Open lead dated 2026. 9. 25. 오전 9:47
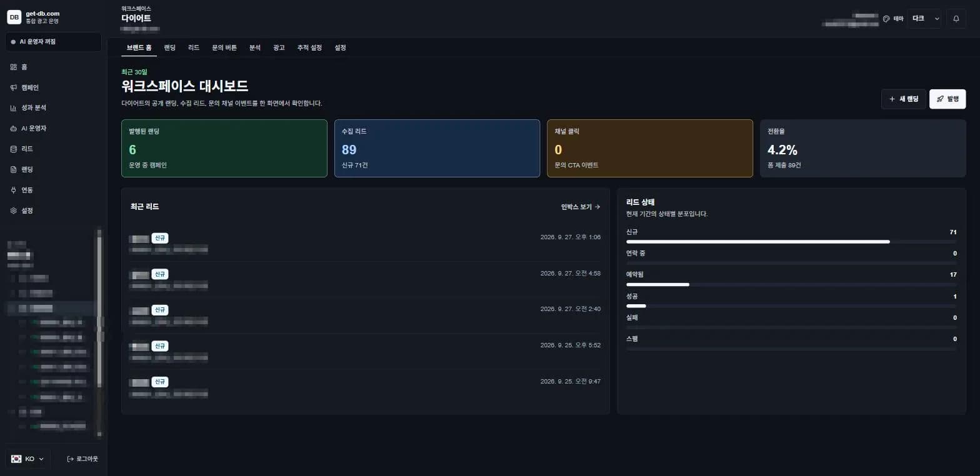980x476 pixels. click(x=365, y=387)
